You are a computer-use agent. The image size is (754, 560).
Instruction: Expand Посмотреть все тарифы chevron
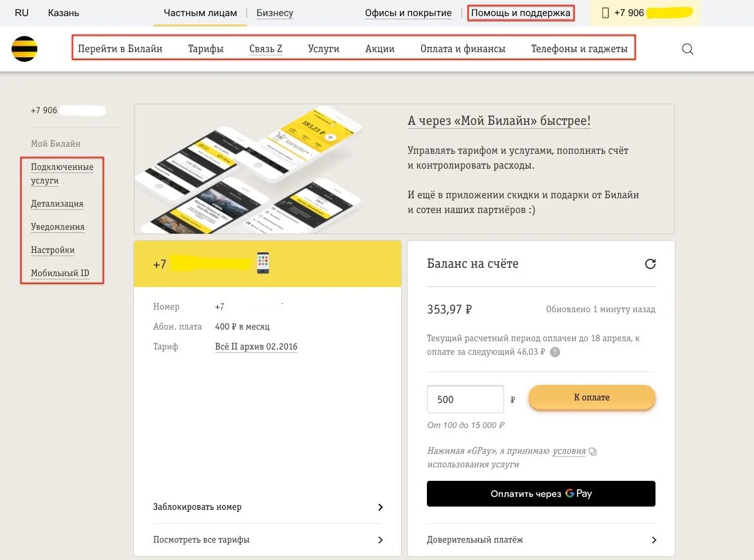point(381,540)
